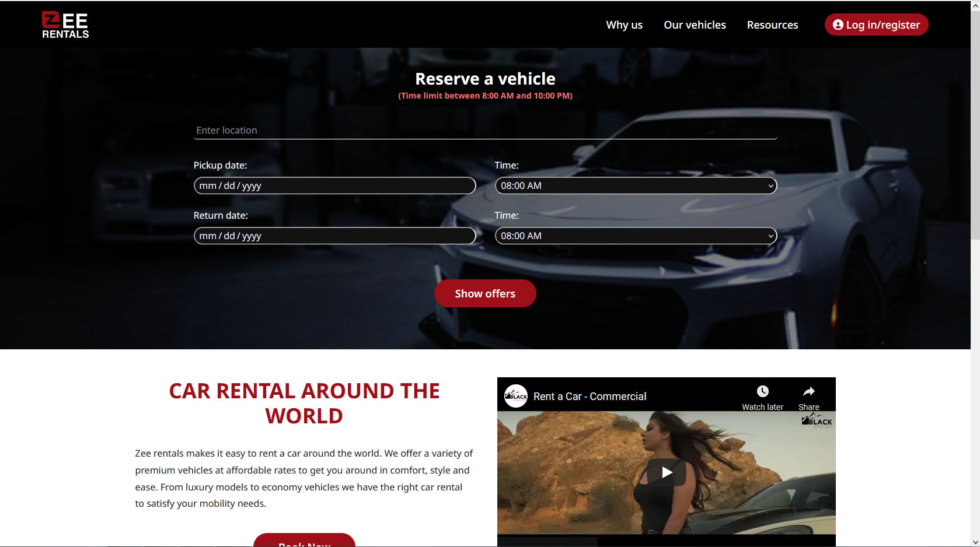Expand the return Time dropdown
980x547 pixels.
pos(636,236)
